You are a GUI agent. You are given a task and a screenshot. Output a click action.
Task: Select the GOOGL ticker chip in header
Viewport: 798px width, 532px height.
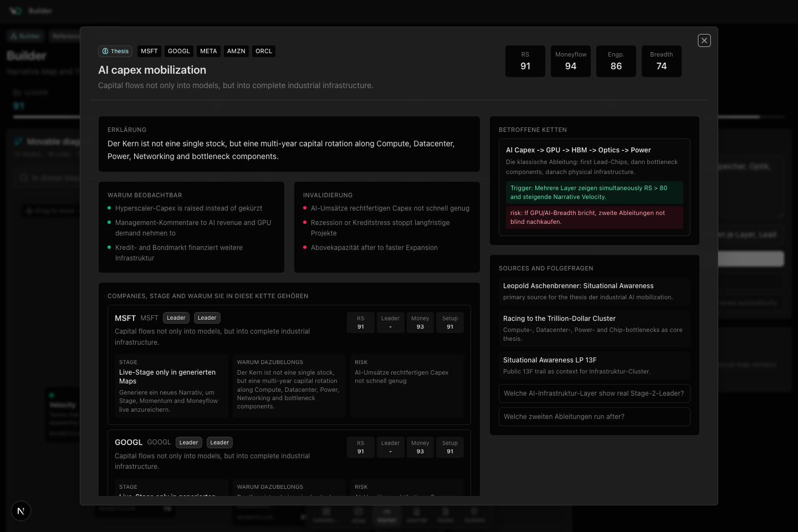[179, 52]
